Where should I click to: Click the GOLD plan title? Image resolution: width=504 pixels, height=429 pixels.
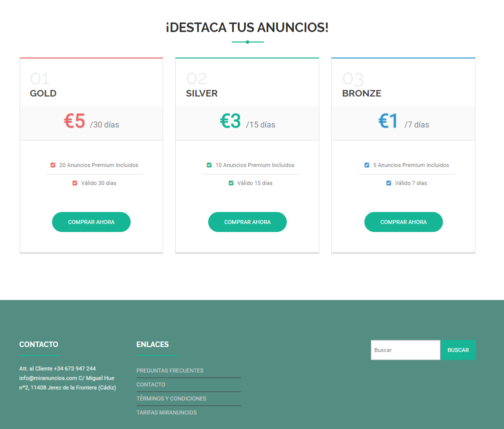(43, 93)
